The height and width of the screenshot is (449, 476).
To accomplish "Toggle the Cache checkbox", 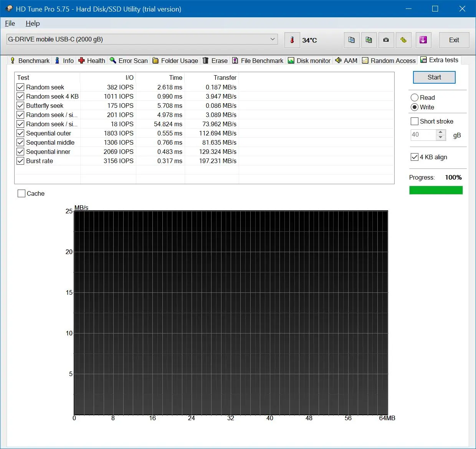I will click(x=21, y=193).
